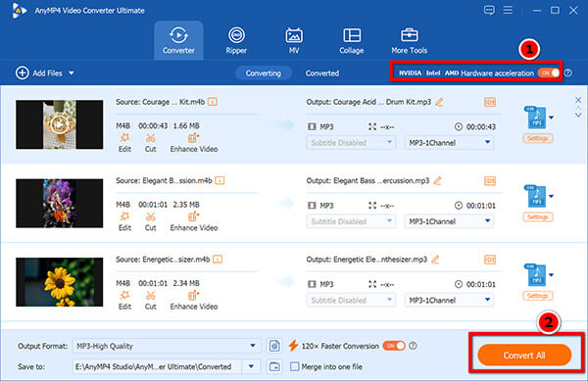588x381 pixels.
Task: Open the hamburger menu in title bar
Action: tap(508, 10)
